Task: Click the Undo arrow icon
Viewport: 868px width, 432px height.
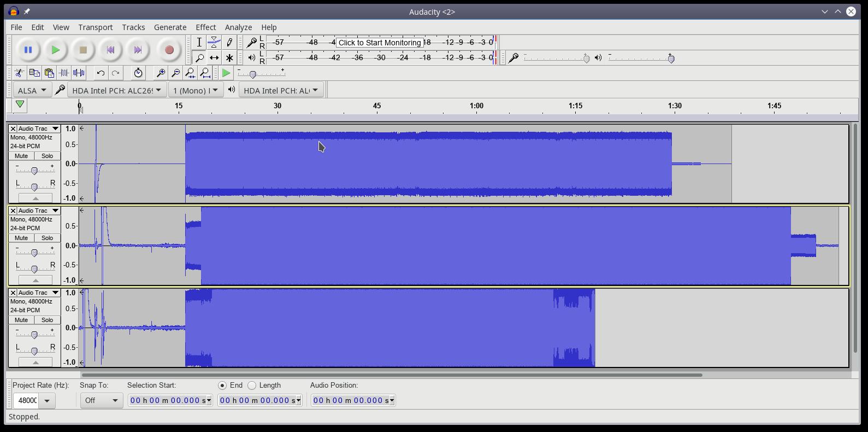Action: click(101, 73)
